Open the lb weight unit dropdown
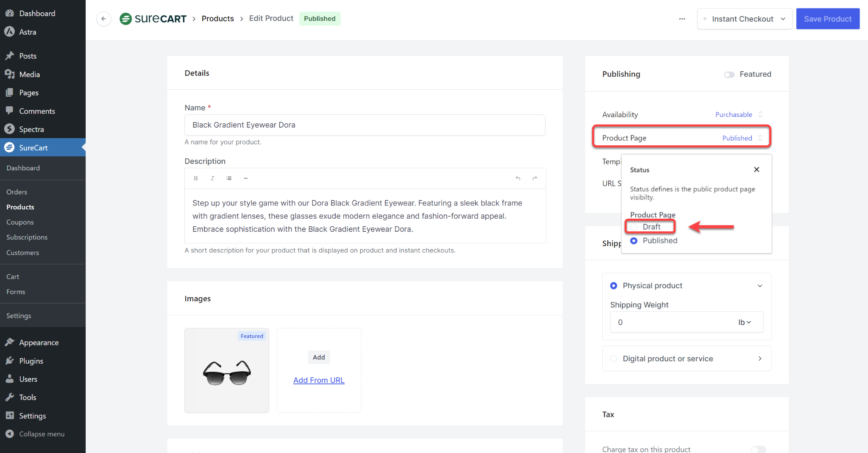This screenshot has width=868, height=453. 744,322
